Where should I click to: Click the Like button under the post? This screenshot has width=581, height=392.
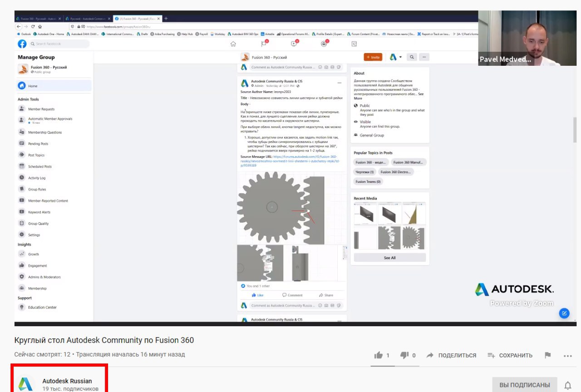point(257,295)
